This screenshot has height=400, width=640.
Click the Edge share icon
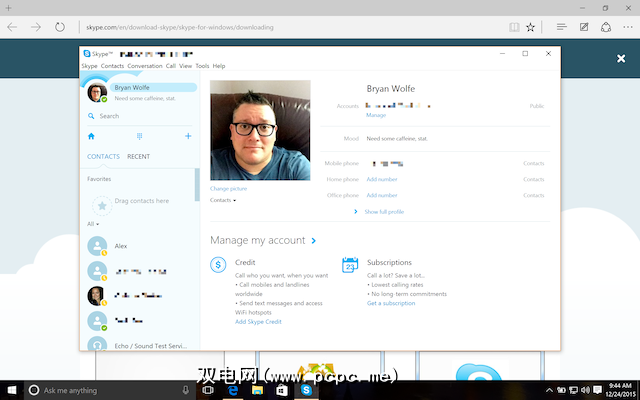(x=606, y=27)
